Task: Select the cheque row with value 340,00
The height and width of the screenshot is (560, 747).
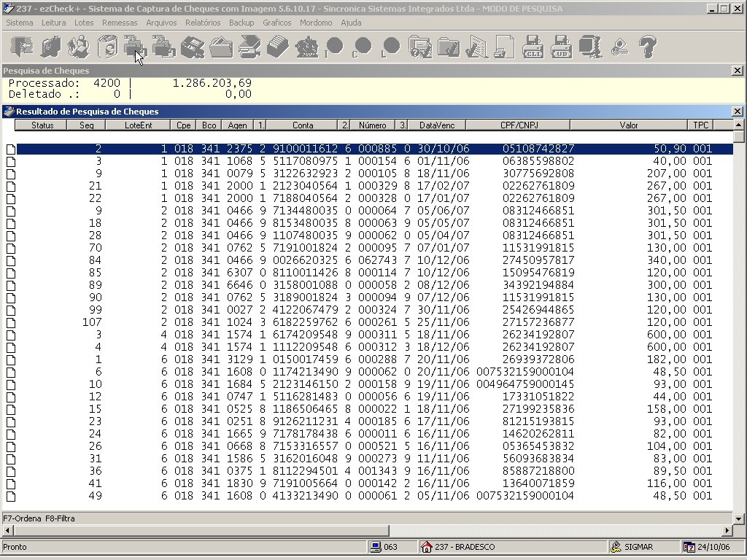Action: (374, 260)
